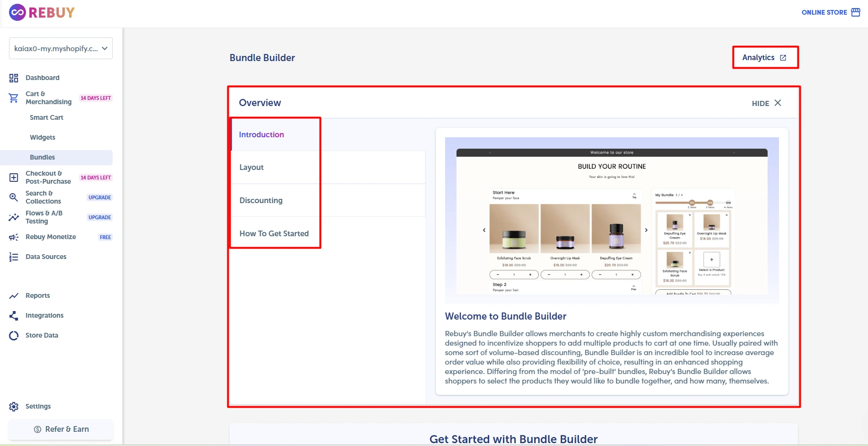Click the UPGRADE badge for Search & Collections
Image resolution: width=868 pixels, height=446 pixels.
(100, 197)
